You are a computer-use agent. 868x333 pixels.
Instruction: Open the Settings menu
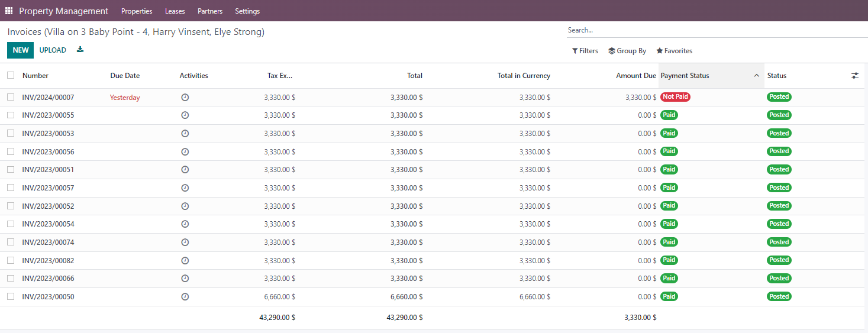(247, 11)
